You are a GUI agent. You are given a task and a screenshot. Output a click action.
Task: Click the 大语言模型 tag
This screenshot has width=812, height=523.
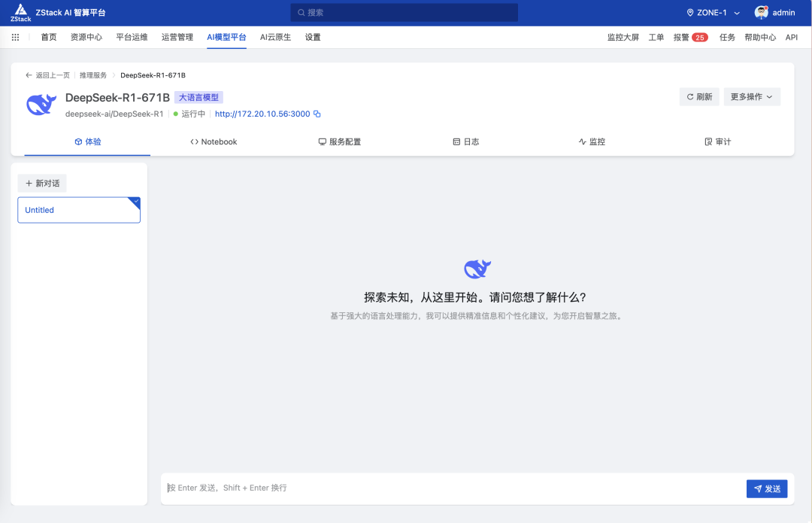click(x=198, y=97)
